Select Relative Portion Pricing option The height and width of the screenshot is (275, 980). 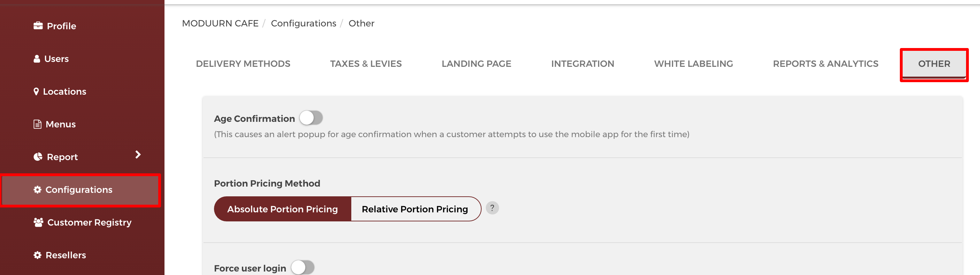click(415, 209)
